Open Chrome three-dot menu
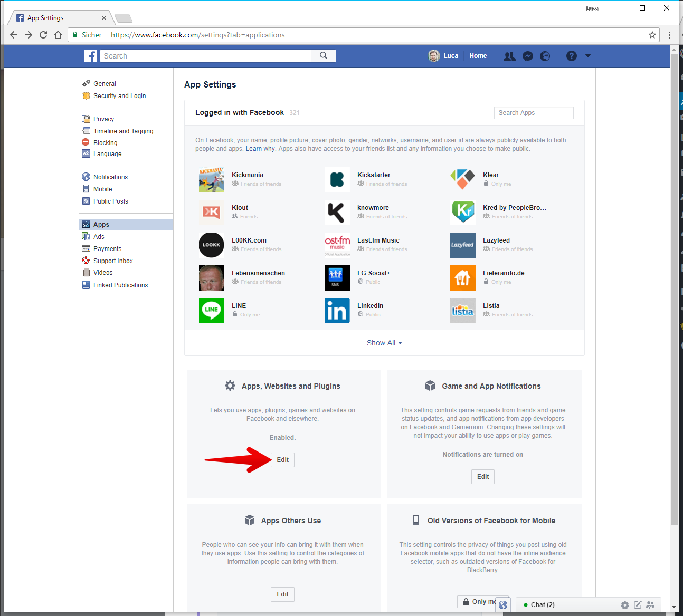 [669, 35]
